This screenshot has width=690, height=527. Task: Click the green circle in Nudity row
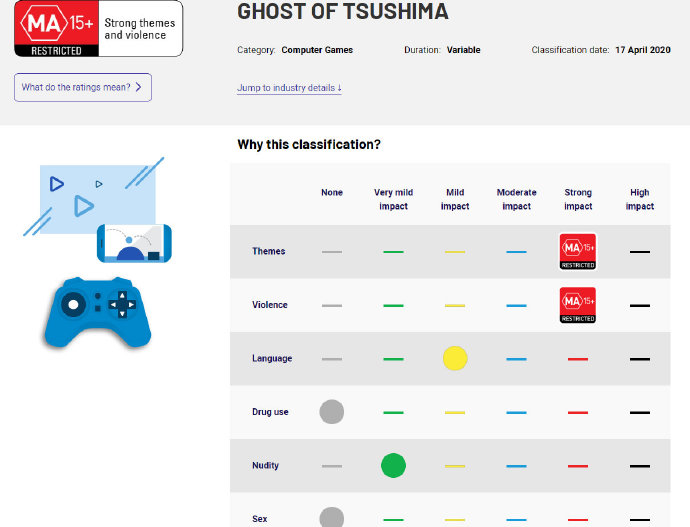(x=393, y=465)
